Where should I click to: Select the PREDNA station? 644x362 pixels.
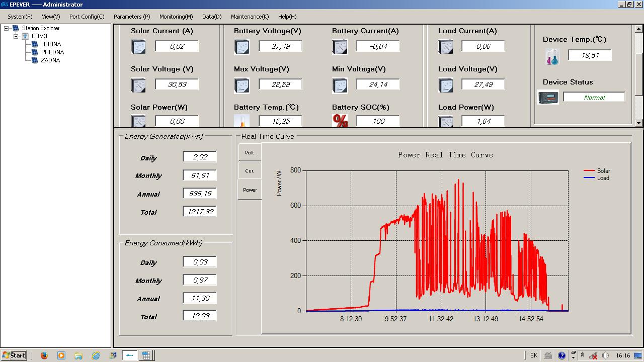click(x=52, y=52)
